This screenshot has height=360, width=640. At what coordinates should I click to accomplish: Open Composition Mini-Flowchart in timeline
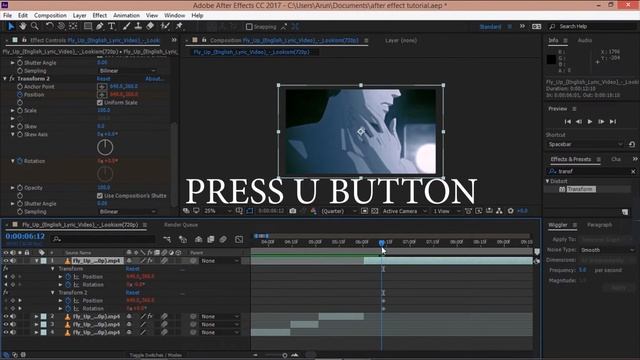167,240
